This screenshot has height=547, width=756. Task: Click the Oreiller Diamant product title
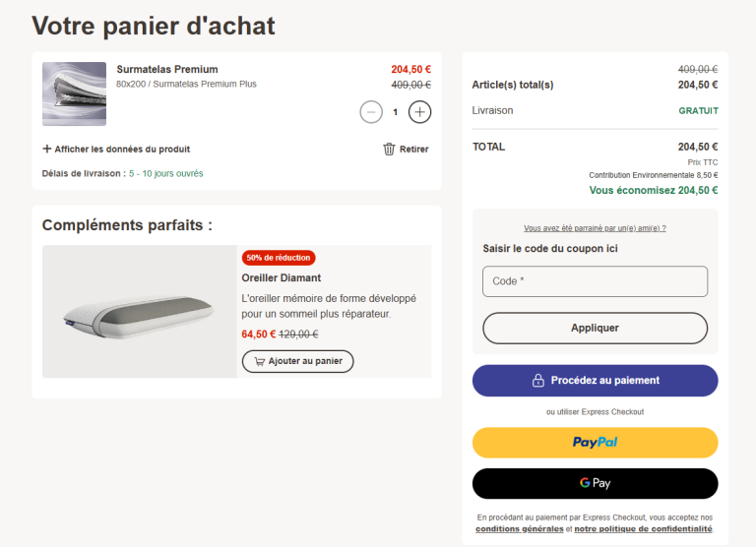click(282, 278)
